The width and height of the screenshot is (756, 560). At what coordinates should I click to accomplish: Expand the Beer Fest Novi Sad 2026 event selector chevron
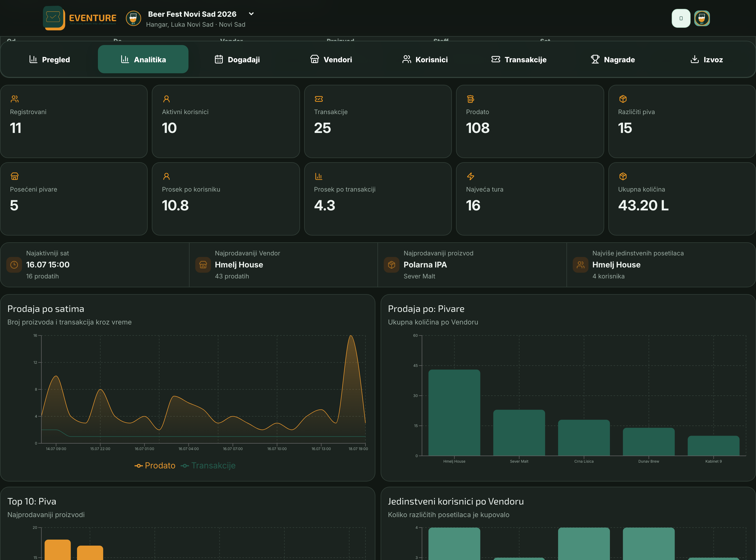[x=251, y=14]
